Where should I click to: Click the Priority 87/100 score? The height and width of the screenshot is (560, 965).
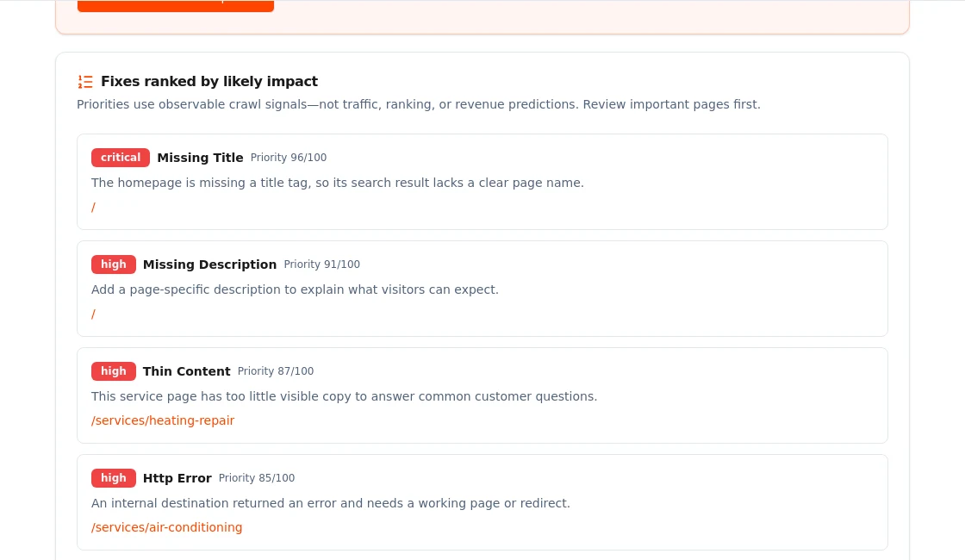click(276, 371)
